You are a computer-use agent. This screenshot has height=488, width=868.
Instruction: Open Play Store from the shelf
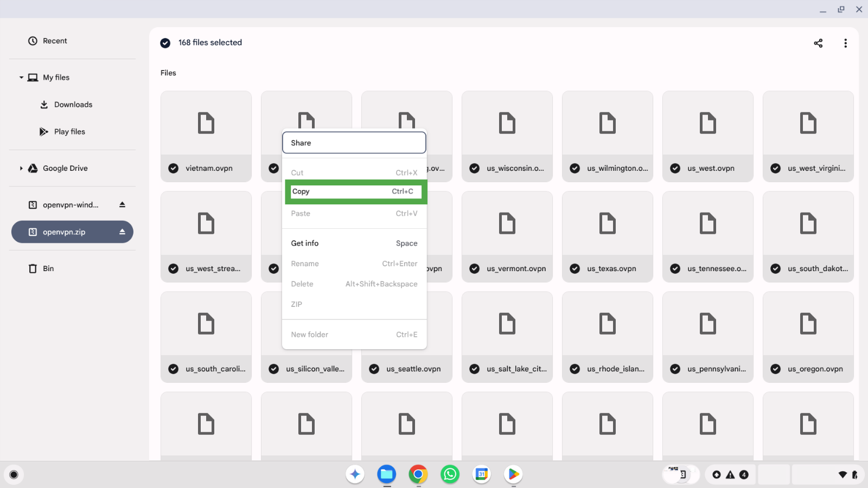[513, 474]
